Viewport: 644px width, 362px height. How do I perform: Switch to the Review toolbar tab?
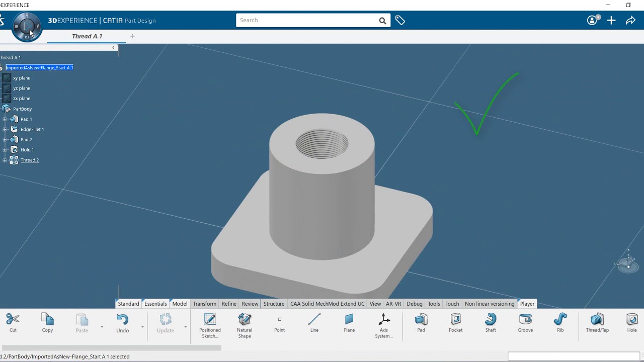250,304
